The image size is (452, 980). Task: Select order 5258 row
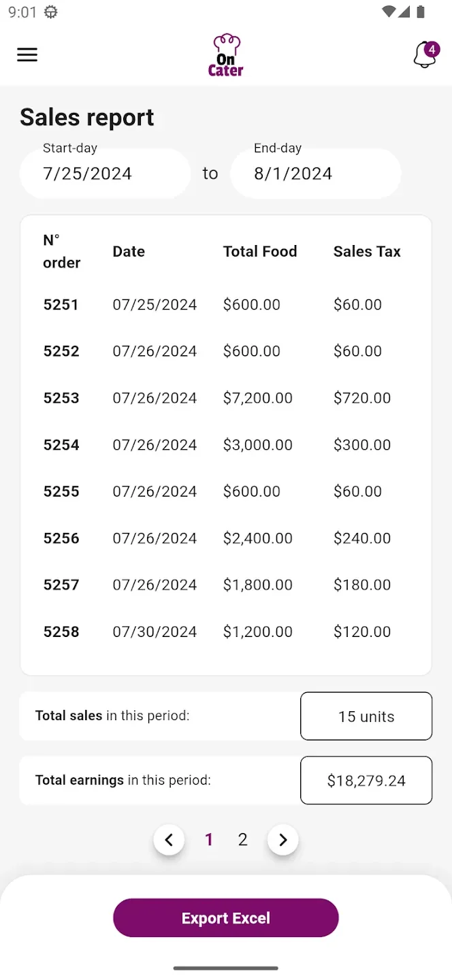coord(61,632)
